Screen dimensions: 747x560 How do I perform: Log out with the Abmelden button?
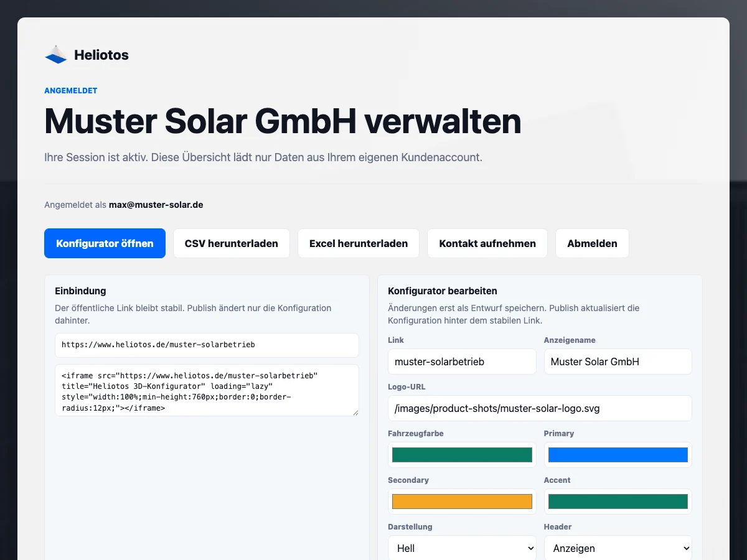592,243
